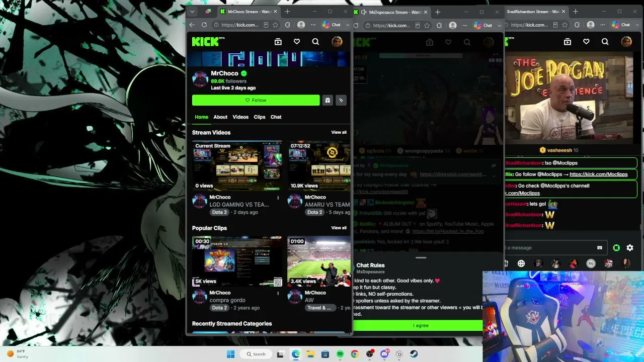Viewport: 644px width, 362px height.
Task: Open File Explorer from the taskbar
Action: 310,354
